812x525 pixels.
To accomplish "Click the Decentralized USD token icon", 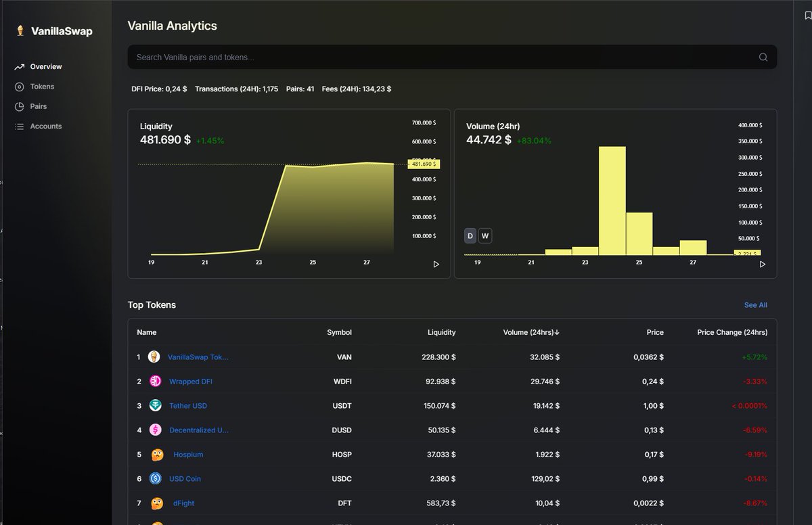I will click(x=155, y=430).
